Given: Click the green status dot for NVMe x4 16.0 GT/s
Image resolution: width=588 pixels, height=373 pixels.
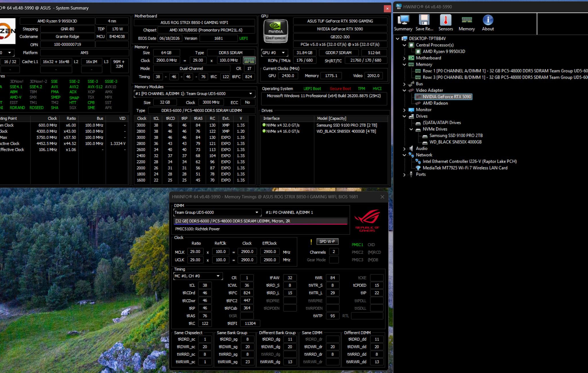Looking at the screenshot, I should [264, 131].
